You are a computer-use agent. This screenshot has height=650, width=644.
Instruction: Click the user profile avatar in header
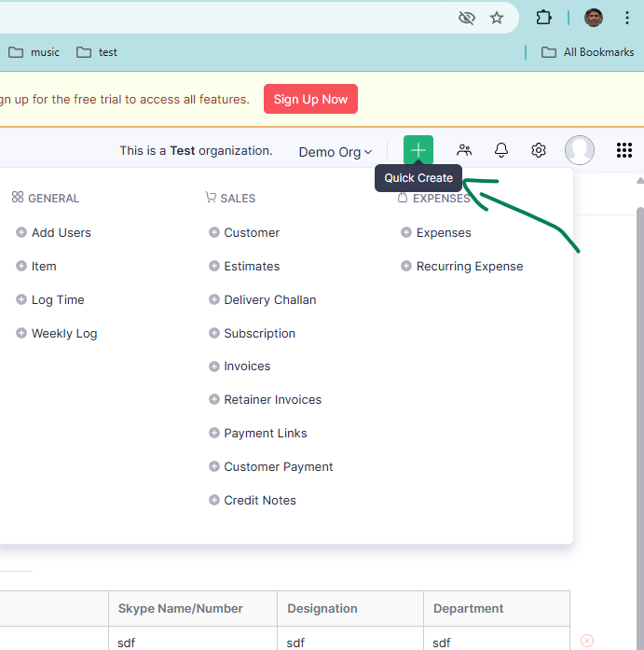(x=580, y=150)
